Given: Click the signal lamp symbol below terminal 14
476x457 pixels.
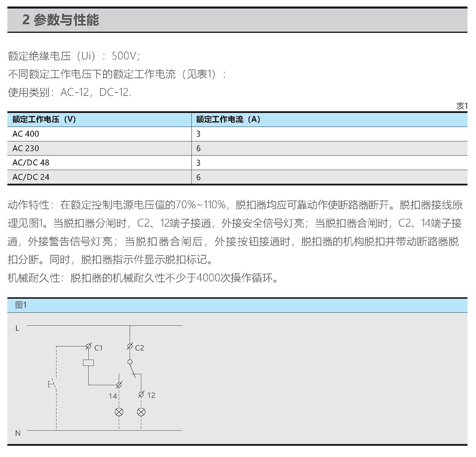Looking at the screenshot, I should [x=119, y=412].
